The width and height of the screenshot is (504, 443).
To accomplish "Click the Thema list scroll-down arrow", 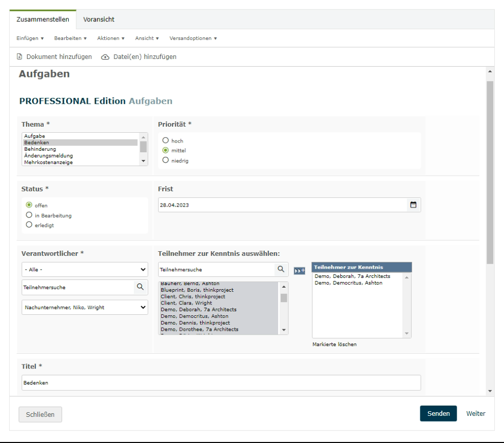I will click(x=143, y=161).
